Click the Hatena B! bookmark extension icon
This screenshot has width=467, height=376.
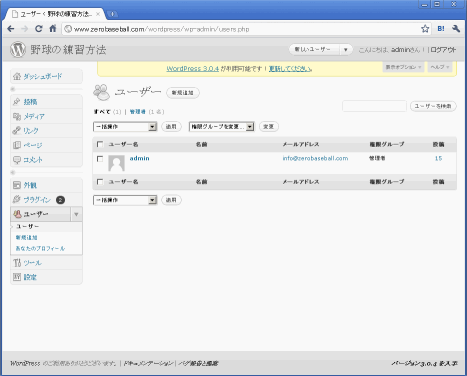[x=441, y=29]
